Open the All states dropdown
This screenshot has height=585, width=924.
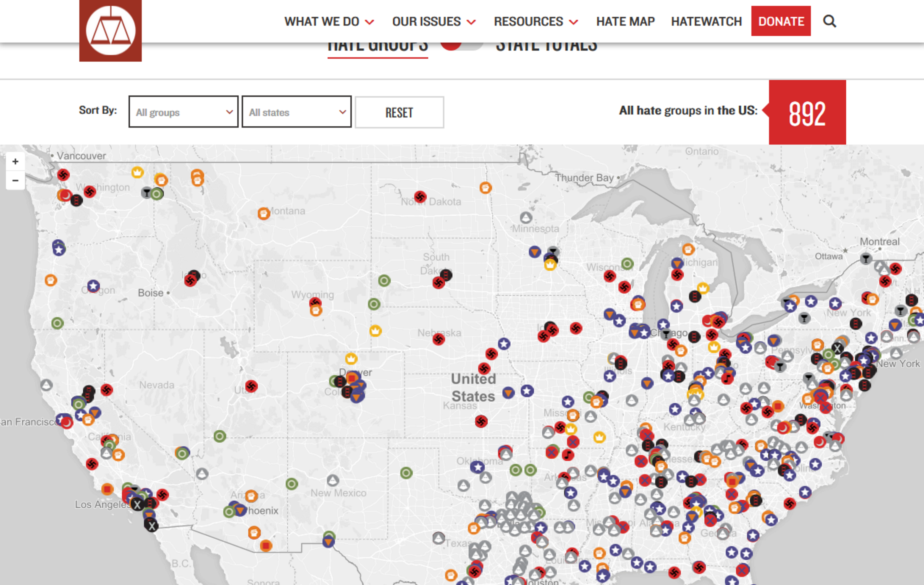297,112
